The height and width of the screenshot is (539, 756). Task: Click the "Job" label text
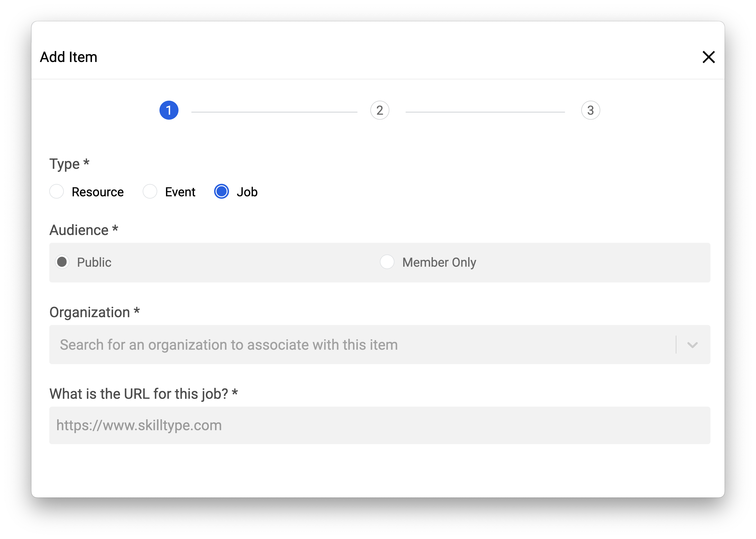point(247,192)
